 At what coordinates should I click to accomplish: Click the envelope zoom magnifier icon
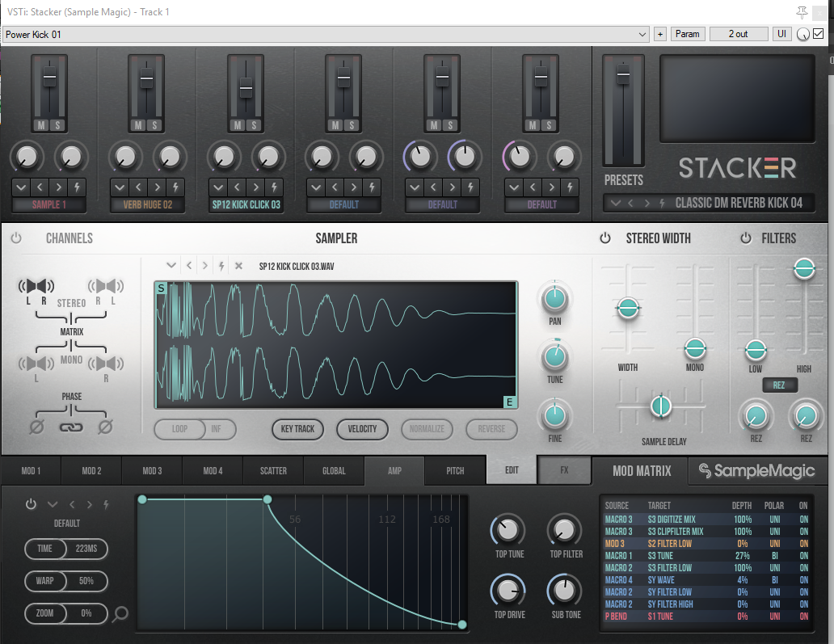[120, 614]
